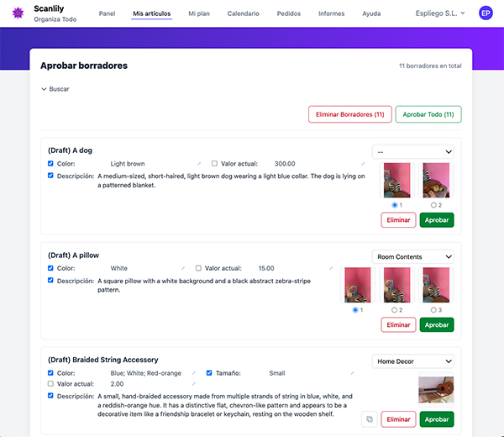Uncheck the dog's Color checkbox
The image size is (504, 437).
[51, 163]
